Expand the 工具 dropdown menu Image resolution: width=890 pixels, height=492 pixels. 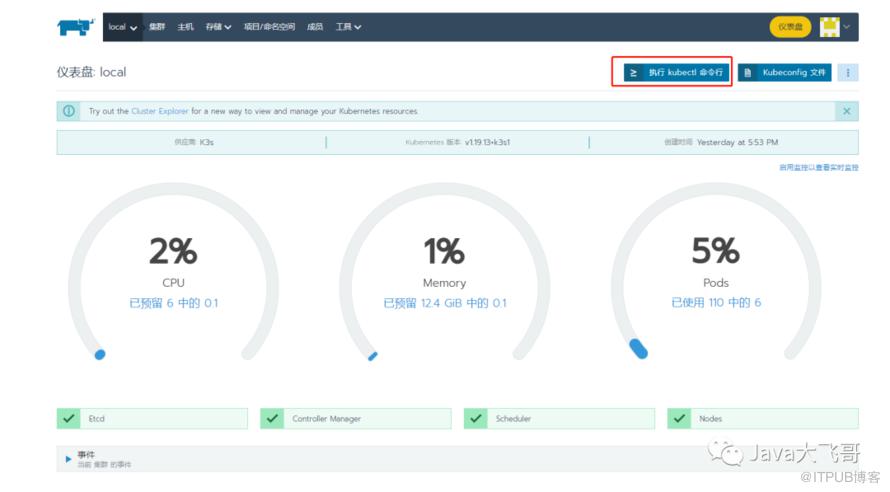click(348, 27)
